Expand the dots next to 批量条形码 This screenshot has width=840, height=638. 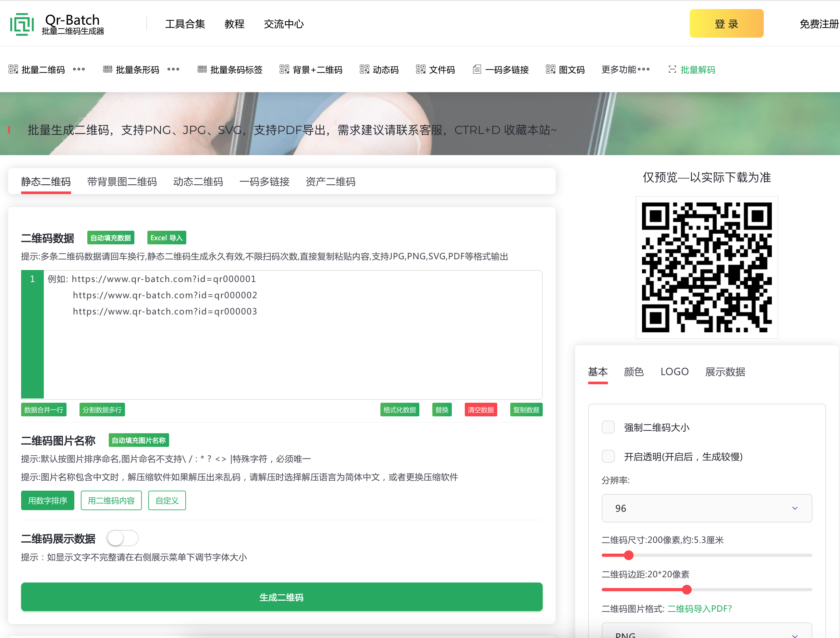coord(173,69)
